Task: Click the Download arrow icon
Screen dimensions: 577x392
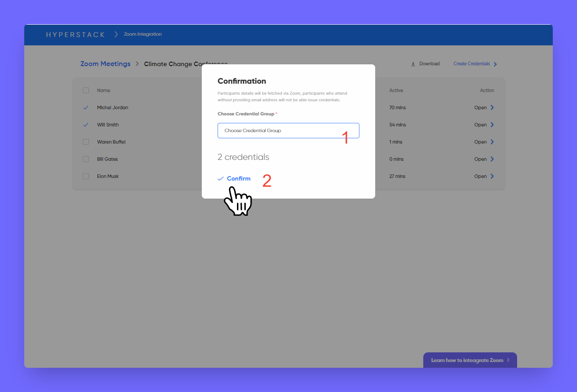Action: 413,64
